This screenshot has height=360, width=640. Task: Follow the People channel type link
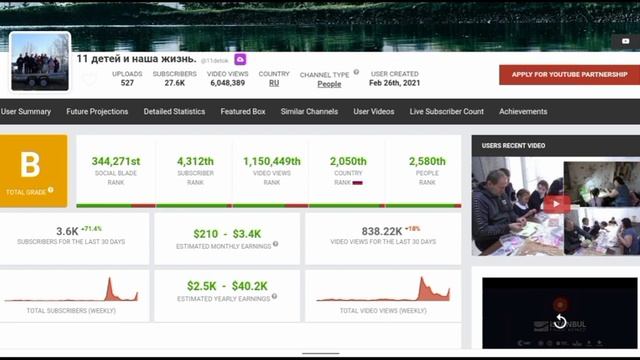tap(329, 84)
